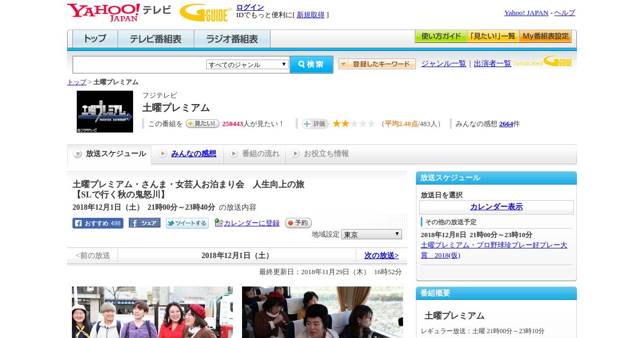This screenshot has height=338, width=644.
Task: Click the レギュラー放送 schedule text
Action: click(x=482, y=331)
